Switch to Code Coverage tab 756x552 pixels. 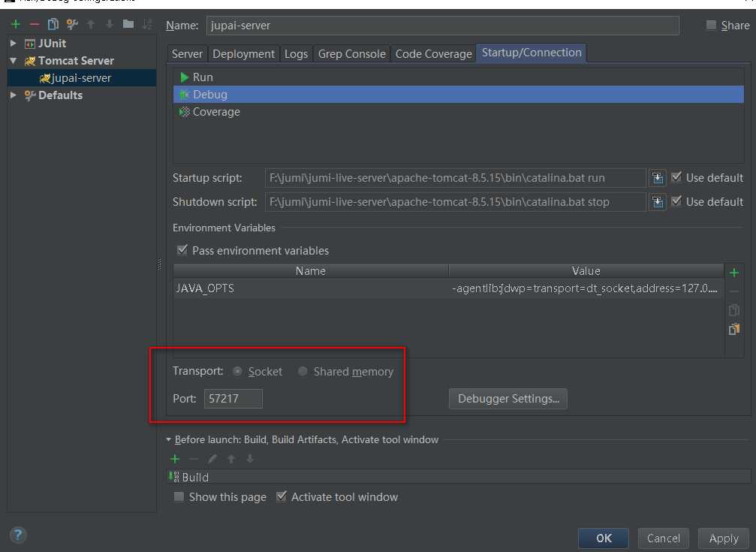433,53
